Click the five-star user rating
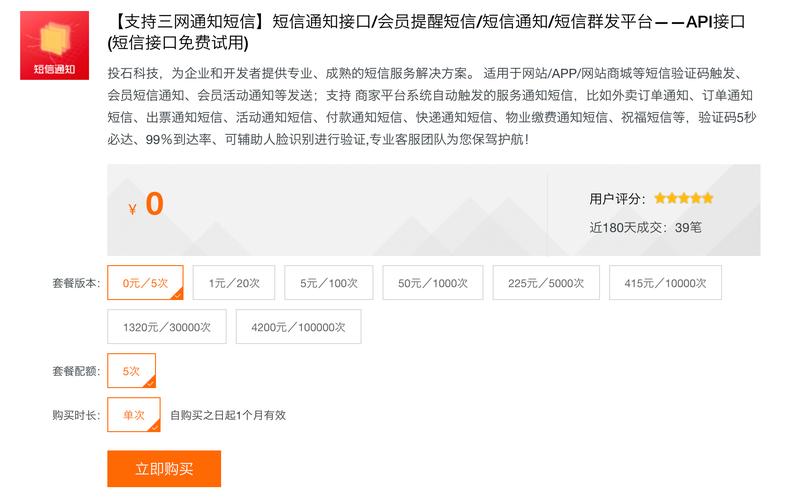 (x=683, y=198)
